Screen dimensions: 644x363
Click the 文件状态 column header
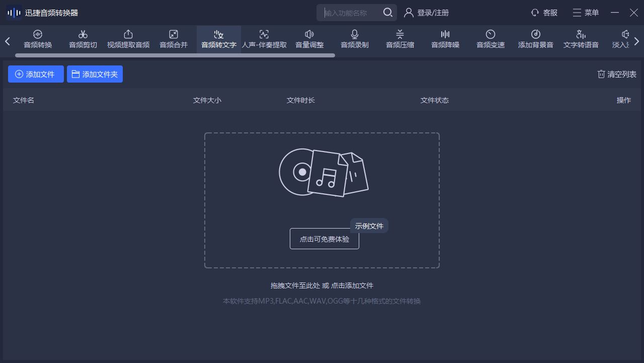(435, 100)
